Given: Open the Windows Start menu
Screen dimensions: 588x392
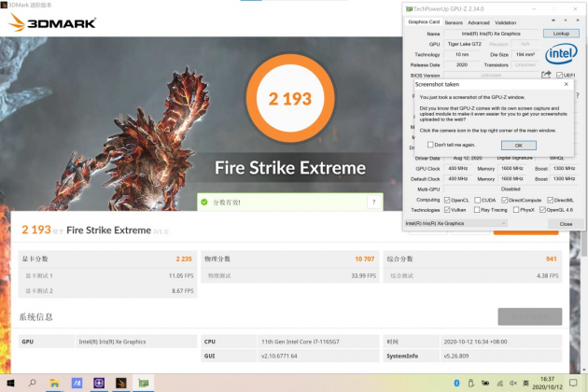Looking at the screenshot, I should click(x=10, y=383).
